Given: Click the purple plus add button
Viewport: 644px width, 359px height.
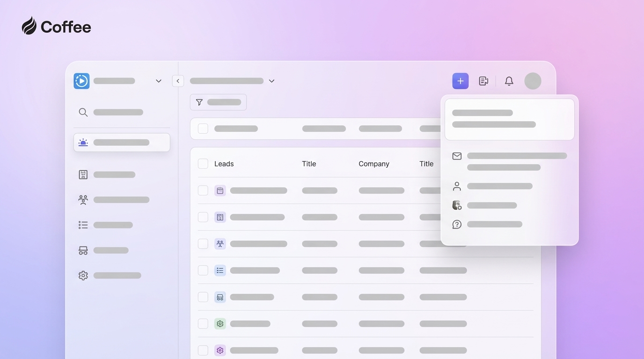Looking at the screenshot, I should point(461,81).
